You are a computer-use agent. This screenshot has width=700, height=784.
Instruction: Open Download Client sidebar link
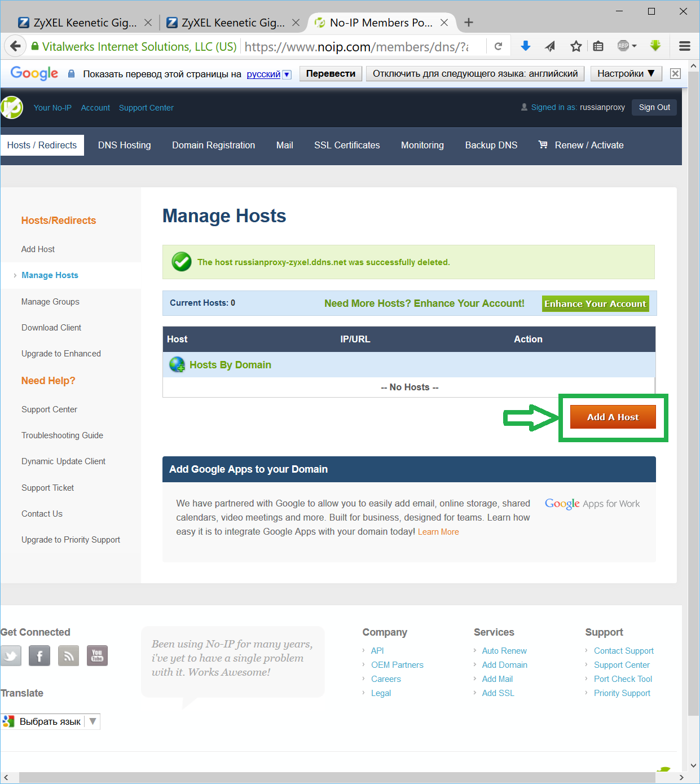pos(51,328)
